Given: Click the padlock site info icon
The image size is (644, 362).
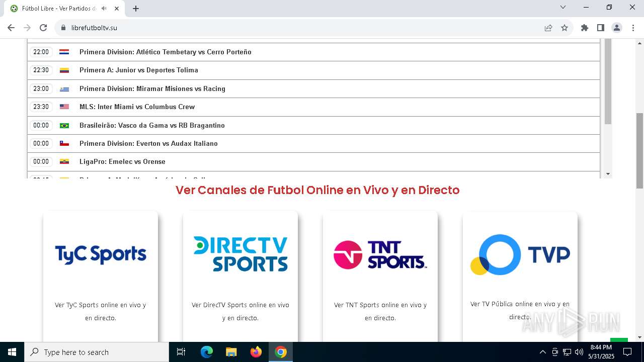Looking at the screenshot, I should tap(63, 28).
